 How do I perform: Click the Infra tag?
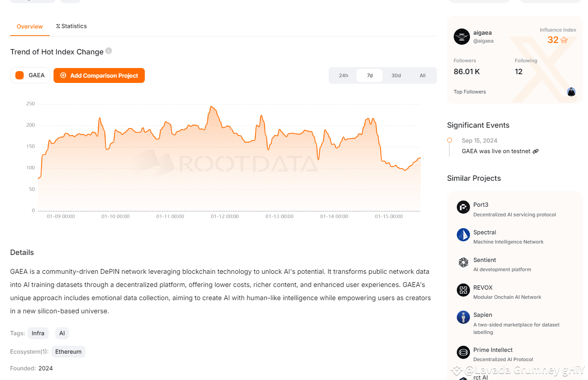[x=38, y=333]
